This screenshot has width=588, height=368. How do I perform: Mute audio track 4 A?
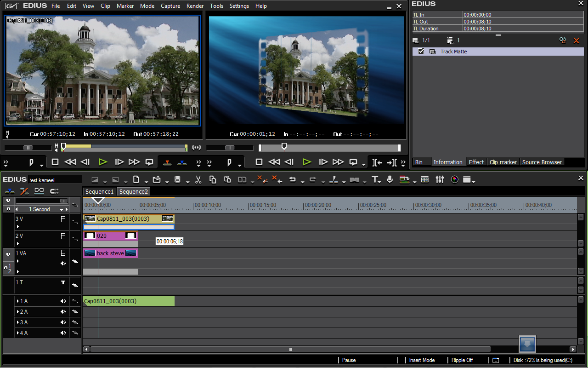click(63, 333)
